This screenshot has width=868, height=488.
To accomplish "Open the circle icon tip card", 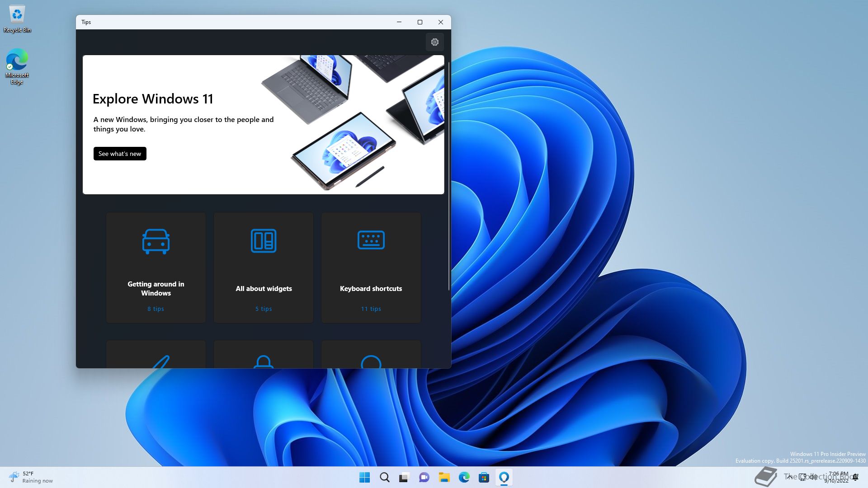I will point(371,354).
